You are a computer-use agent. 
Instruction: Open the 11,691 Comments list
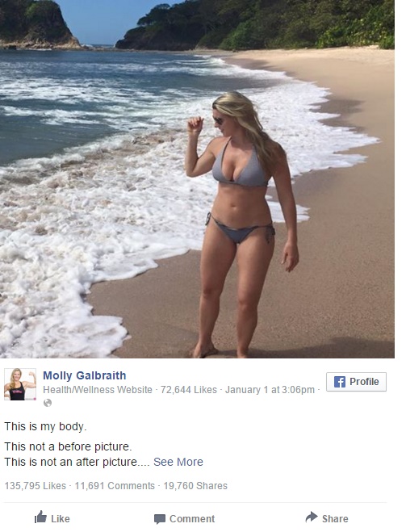115,486
